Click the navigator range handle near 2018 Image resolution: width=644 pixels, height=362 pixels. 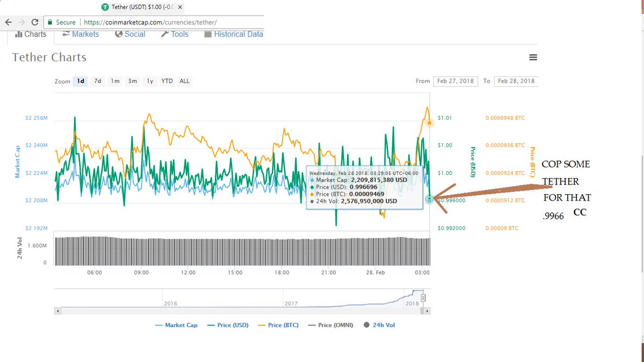(423, 298)
